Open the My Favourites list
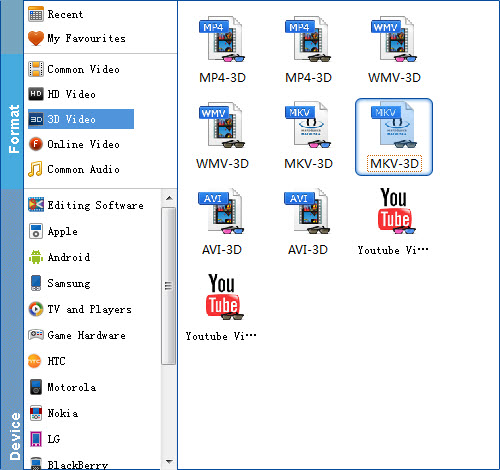500x470 pixels. tap(77, 38)
